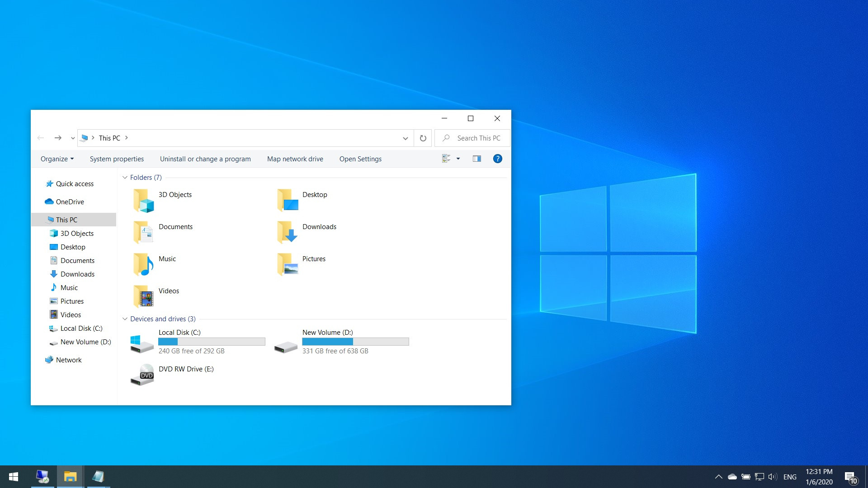This screenshot has width=868, height=488.
Task: Collapse the Devices and drives group
Action: 125,319
